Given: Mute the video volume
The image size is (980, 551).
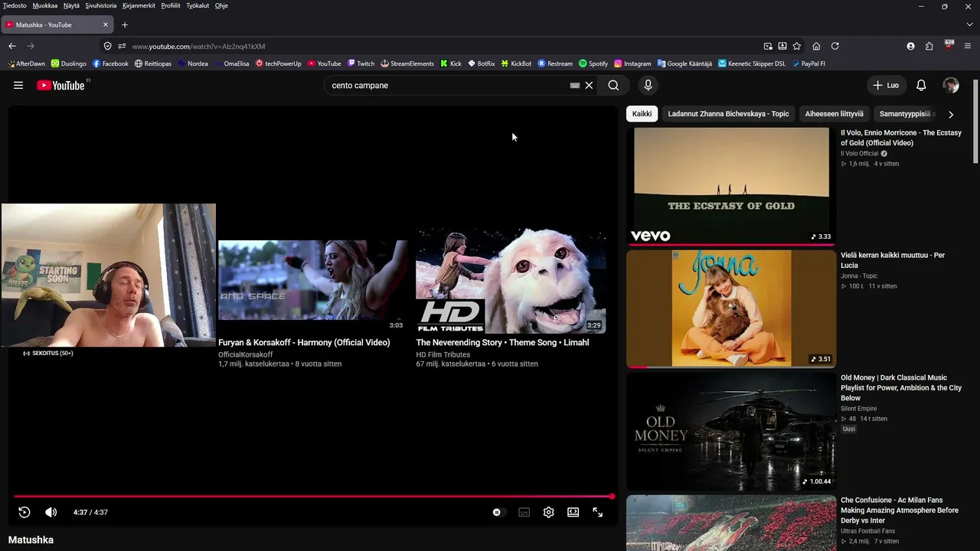Looking at the screenshot, I should [x=51, y=512].
